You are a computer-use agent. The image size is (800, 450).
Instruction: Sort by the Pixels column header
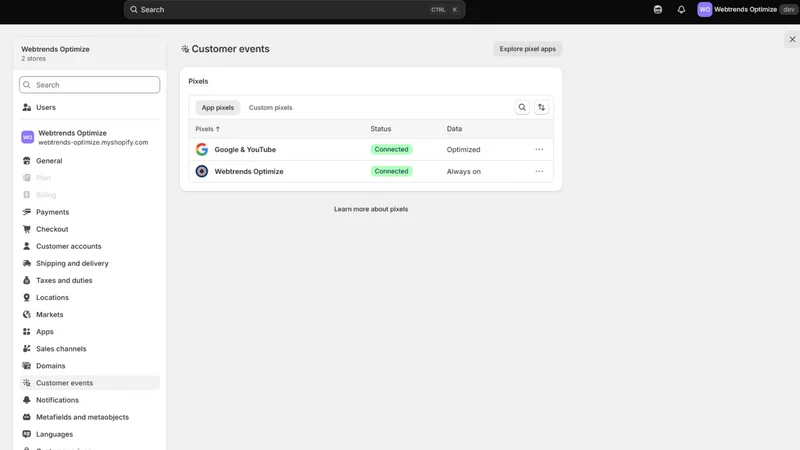pyautogui.click(x=208, y=129)
